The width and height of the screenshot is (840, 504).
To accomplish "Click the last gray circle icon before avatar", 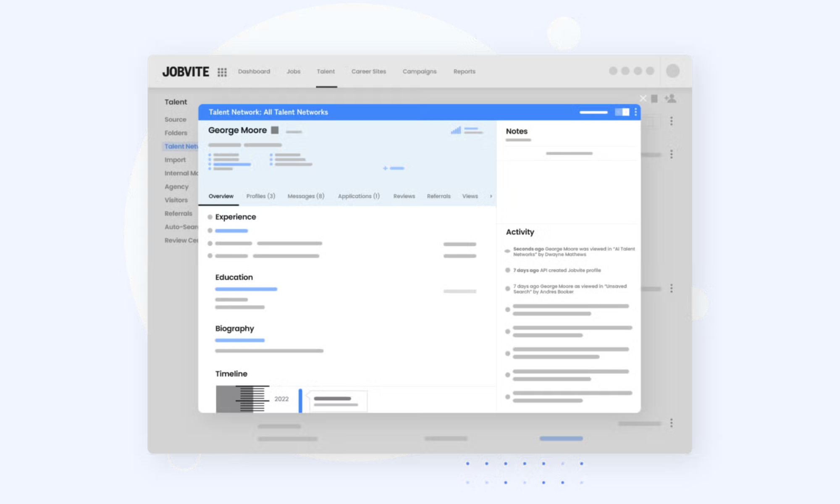I will tap(650, 71).
